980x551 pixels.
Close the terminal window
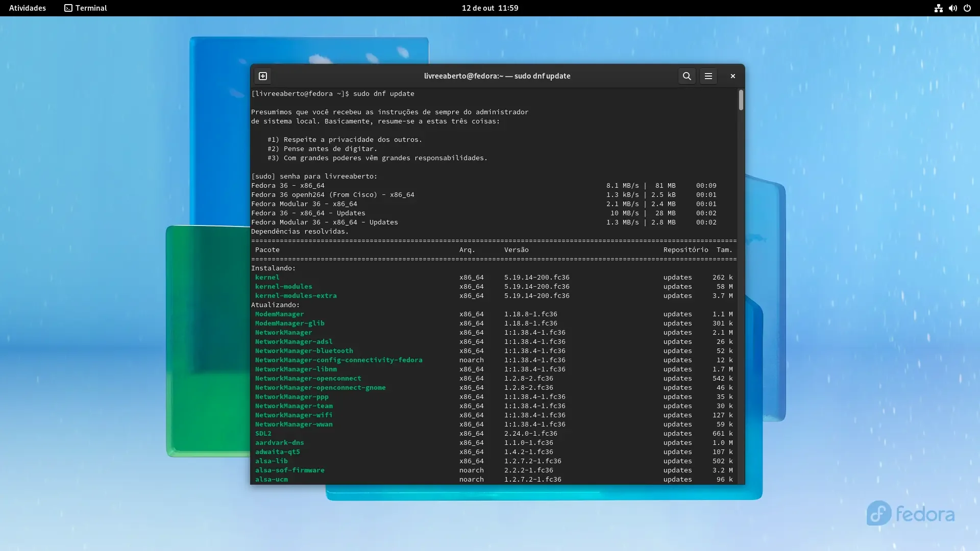pyautogui.click(x=733, y=76)
